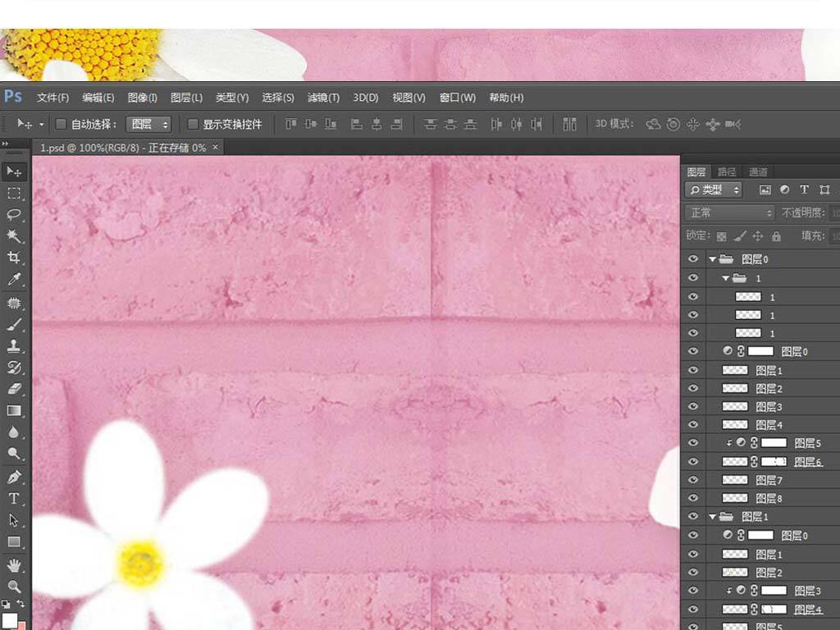
Task: Click the lock-all padlock icon
Action: click(x=776, y=236)
